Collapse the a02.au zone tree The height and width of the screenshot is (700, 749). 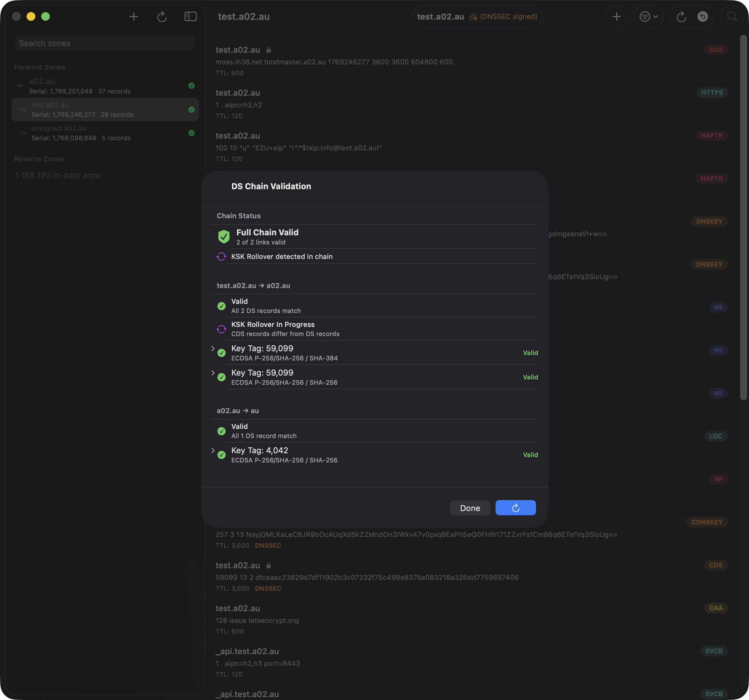pos(20,86)
